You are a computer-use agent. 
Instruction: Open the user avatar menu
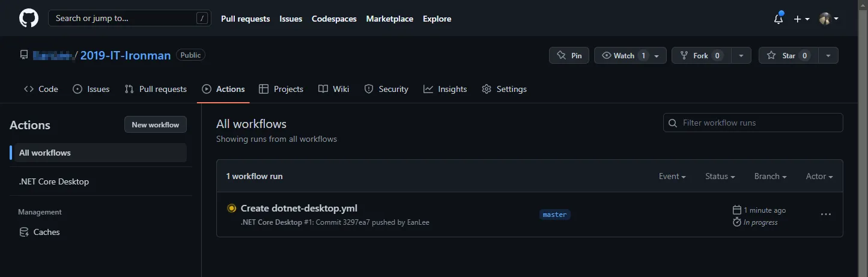click(828, 19)
